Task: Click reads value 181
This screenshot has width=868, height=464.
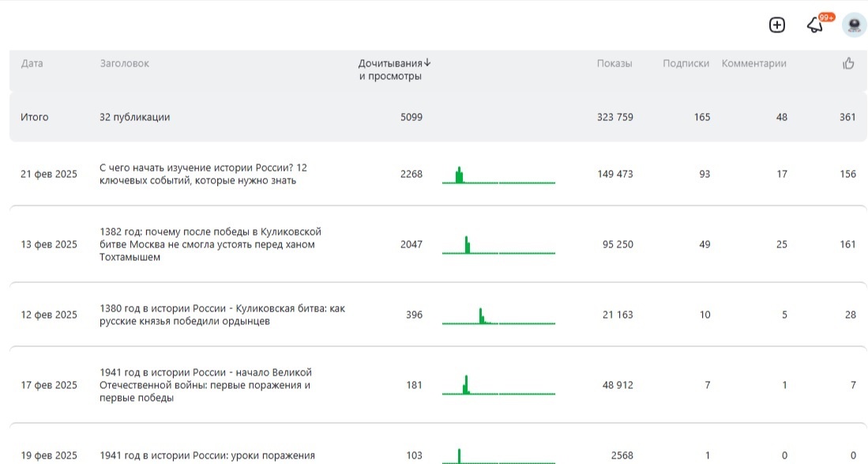Action: [x=414, y=385]
